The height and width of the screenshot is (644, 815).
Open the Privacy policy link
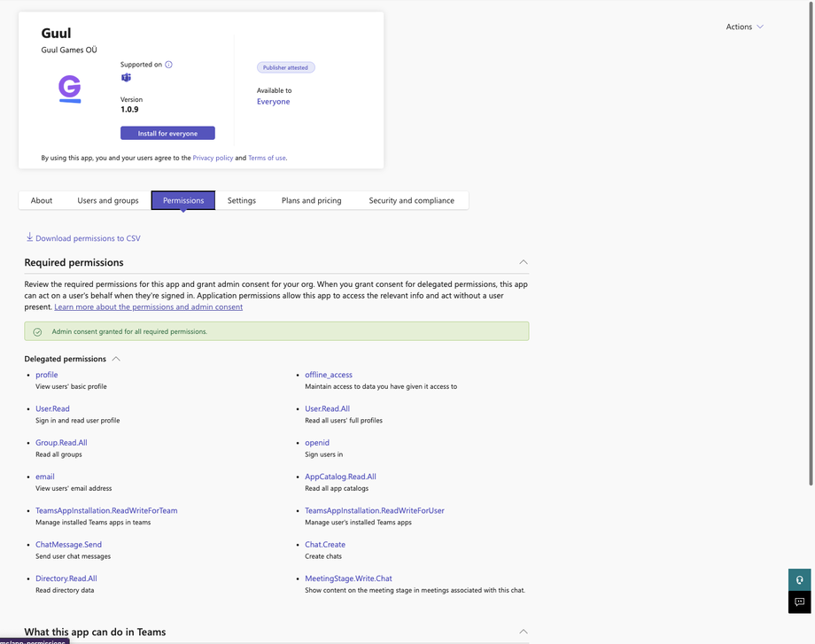pyautogui.click(x=213, y=158)
